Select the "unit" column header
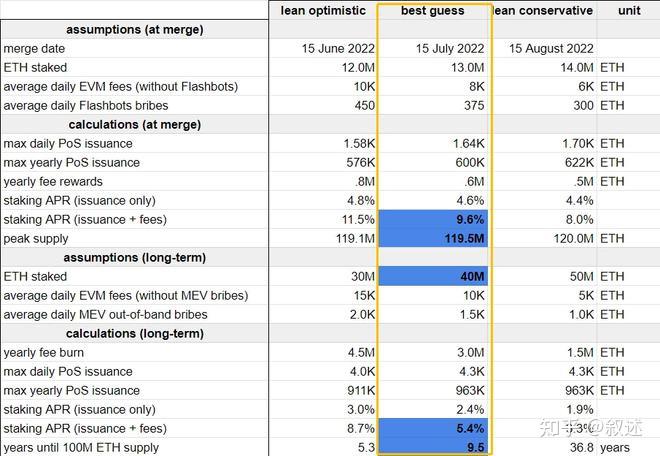Image resolution: width=660 pixels, height=456 pixels. 628,11
